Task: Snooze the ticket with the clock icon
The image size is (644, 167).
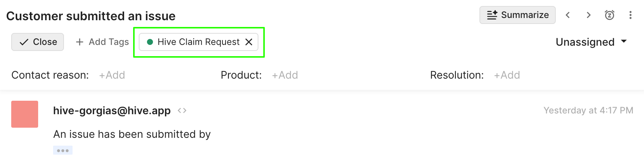Action: [610, 15]
